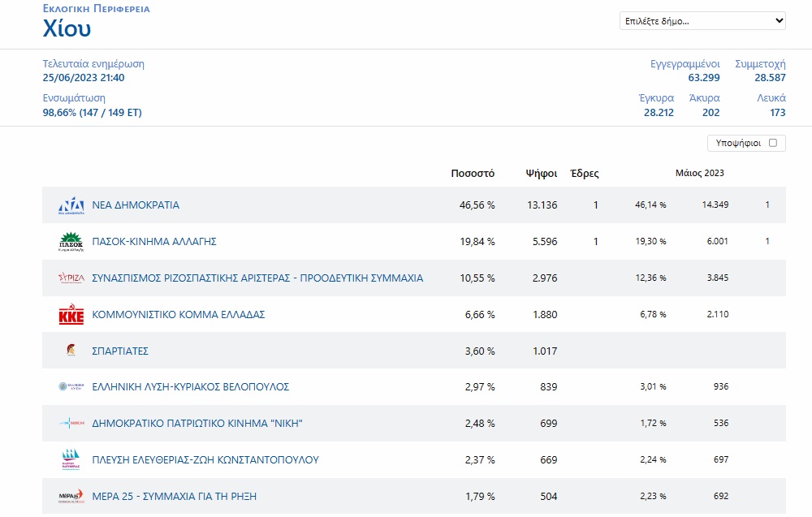
Task: Click the Ψήφοι column header
Action: 541,174
